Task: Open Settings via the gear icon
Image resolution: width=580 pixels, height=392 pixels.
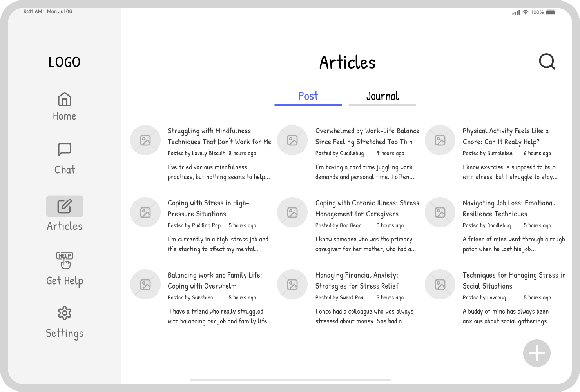Action: pos(64,313)
